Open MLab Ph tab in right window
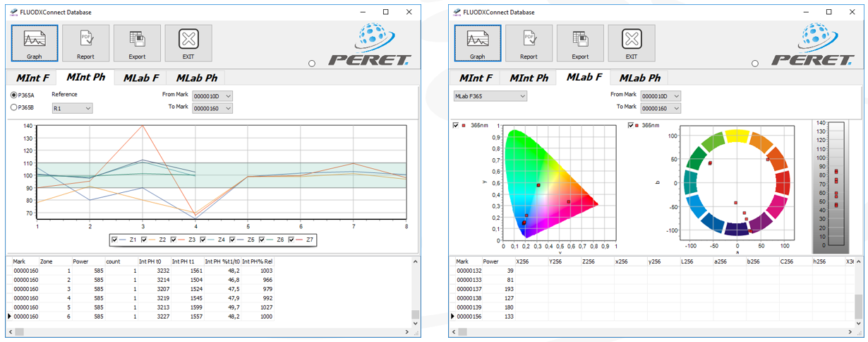 pos(640,78)
